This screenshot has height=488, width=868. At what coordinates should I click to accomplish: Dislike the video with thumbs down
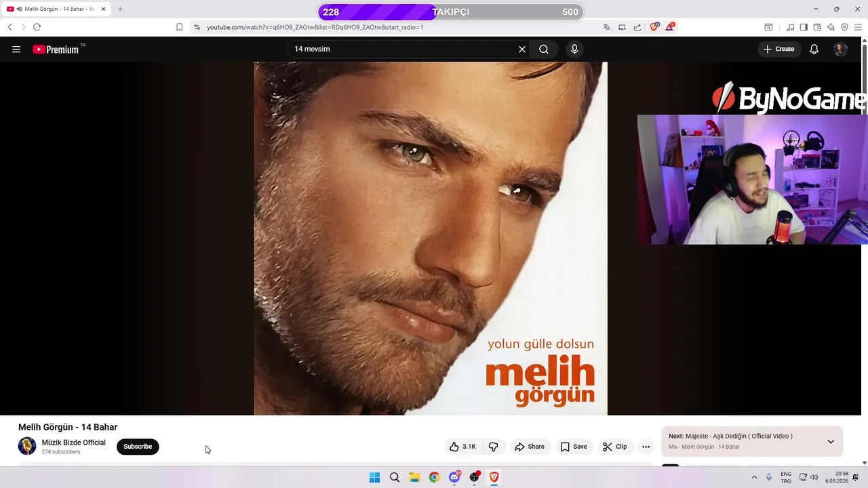(x=494, y=447)
